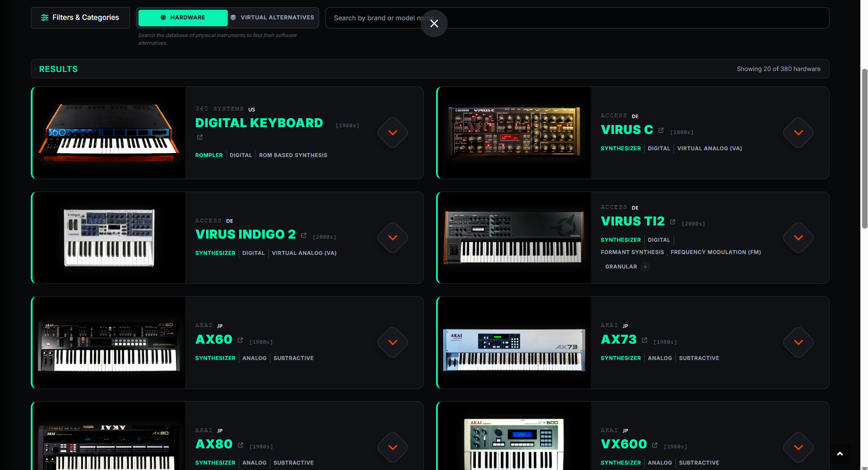The height and width of the screenshot is (470, 868).
Task: Expand the Virus C card details
Action: (799, 132)
